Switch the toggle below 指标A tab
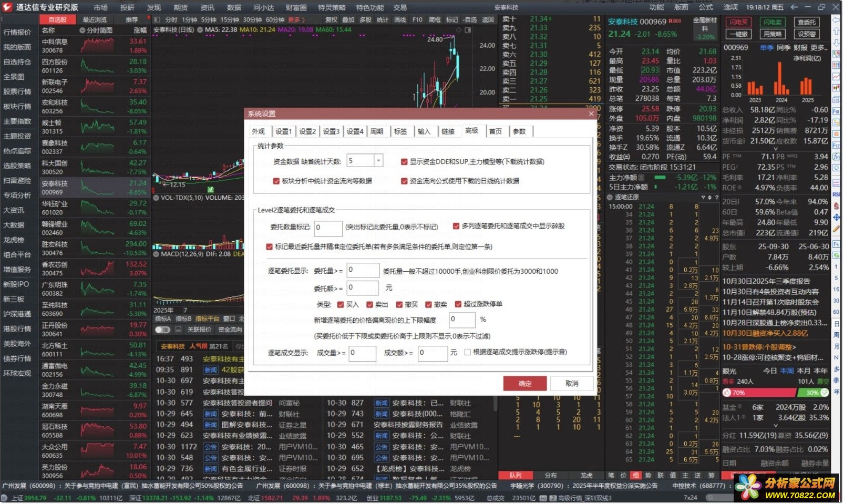The image size is (844, 504). click(162, 330)
